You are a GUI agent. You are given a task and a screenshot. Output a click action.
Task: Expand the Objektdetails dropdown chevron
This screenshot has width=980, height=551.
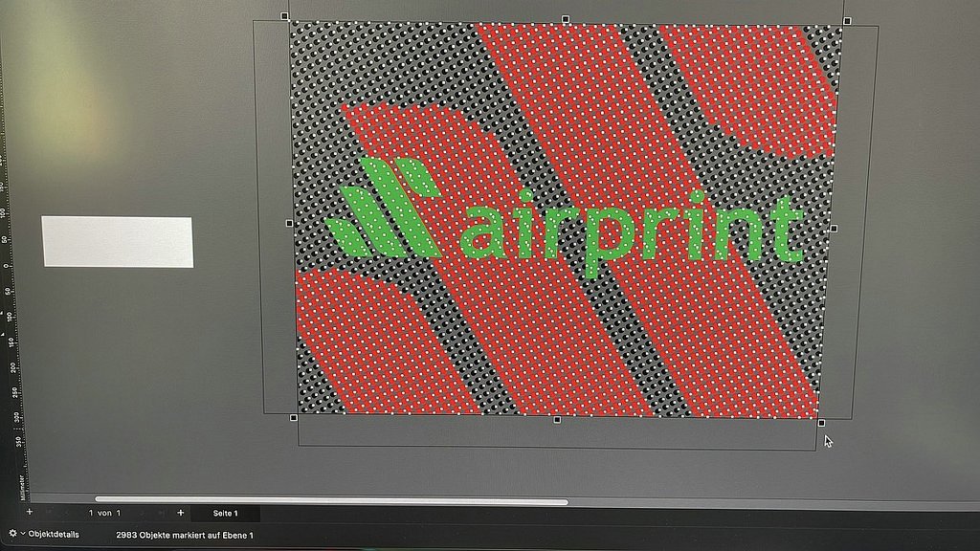(x=24, y=535)
